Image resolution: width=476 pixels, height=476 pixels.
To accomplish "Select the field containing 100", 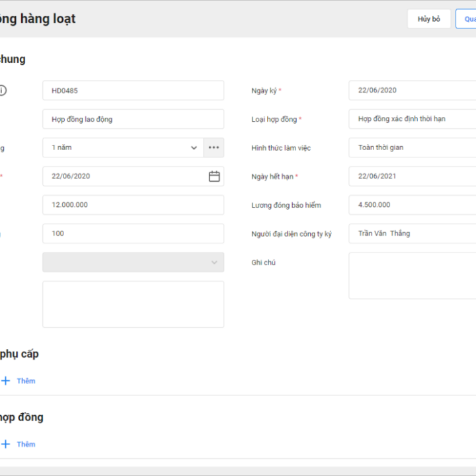I will (133, 233).
